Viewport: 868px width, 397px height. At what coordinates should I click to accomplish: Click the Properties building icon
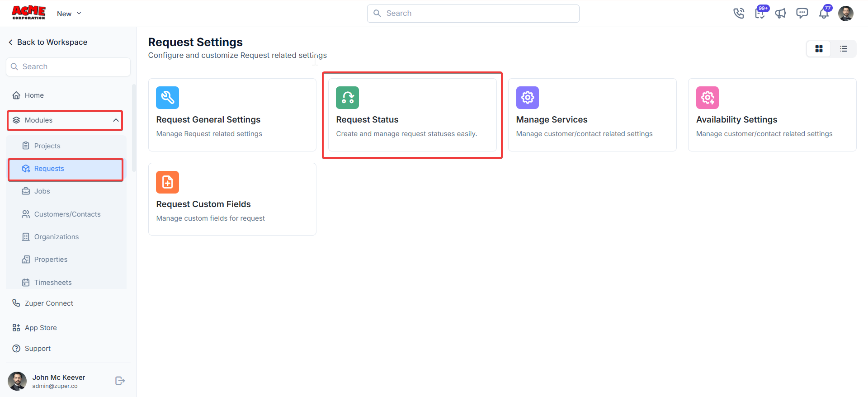(x=26, y=260)
